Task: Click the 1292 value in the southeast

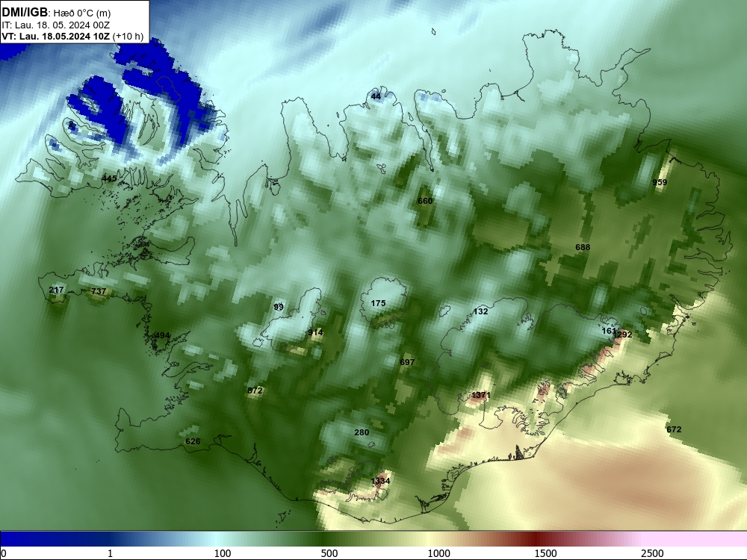Action: pos(622,335)
